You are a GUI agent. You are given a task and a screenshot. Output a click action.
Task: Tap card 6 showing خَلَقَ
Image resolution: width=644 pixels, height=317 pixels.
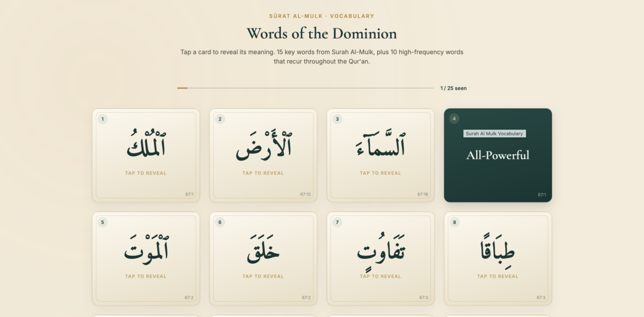(263, 258)
